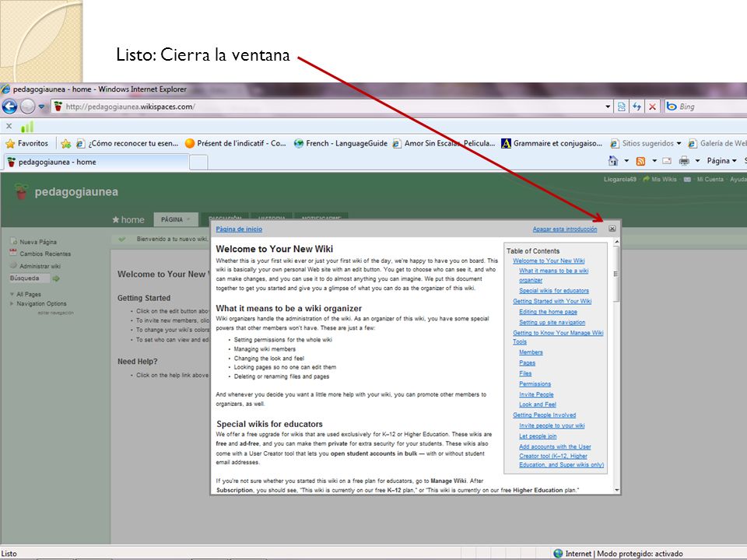Click 'Administrar wiki' in the sidebar
This screenshot has width=747, height=560.
coord(40,266)
